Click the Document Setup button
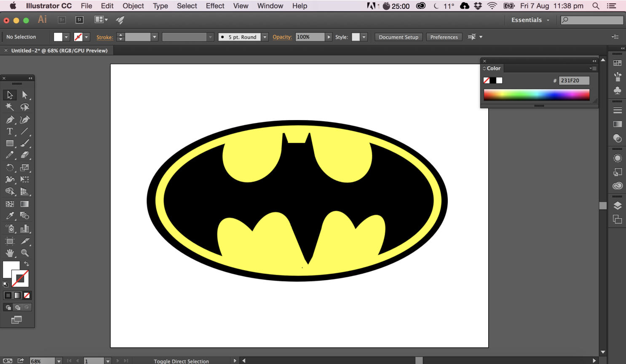This screenshot has height=364, width=626. point(398,37)
